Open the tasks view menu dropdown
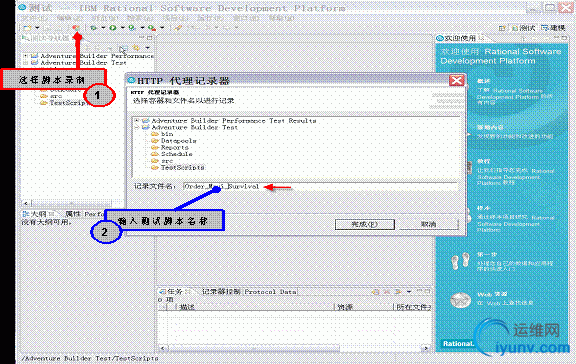This screenshot has height=364, width=576. [x=409, y=292]
